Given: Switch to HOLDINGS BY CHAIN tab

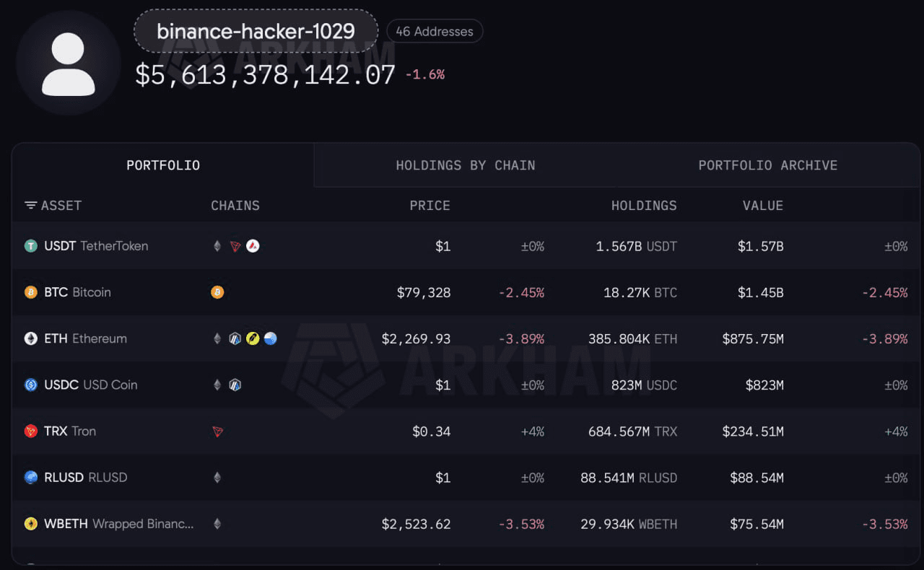Looking at the screenshot, I should click(466, 165).
